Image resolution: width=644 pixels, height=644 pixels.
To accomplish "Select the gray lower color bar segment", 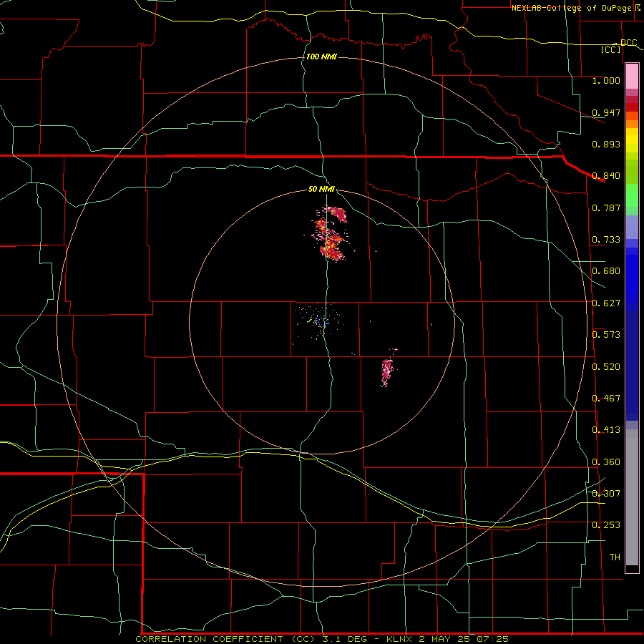I will tap(632, 497).
